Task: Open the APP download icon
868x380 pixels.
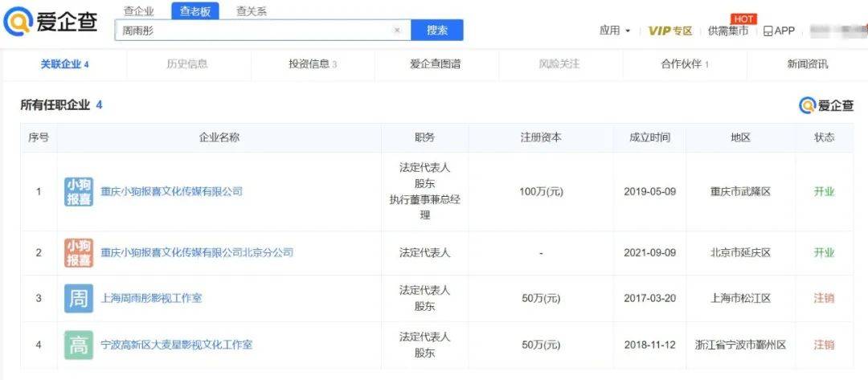Action: click(x=779, y=31)
